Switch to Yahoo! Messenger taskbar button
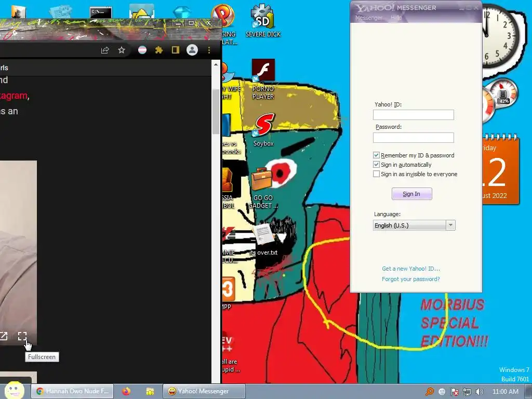Viewport: 532px width, 399px height. [x=204, y=391]
